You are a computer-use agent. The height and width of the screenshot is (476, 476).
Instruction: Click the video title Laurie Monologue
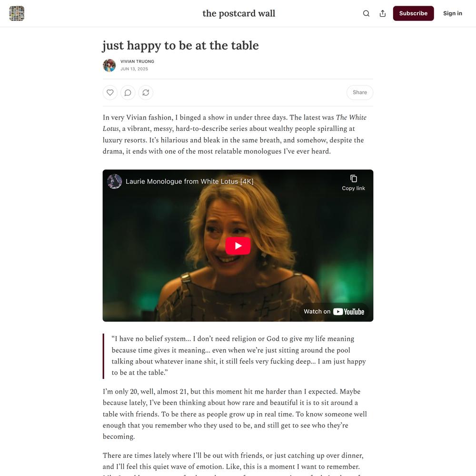tap(189, 181)
